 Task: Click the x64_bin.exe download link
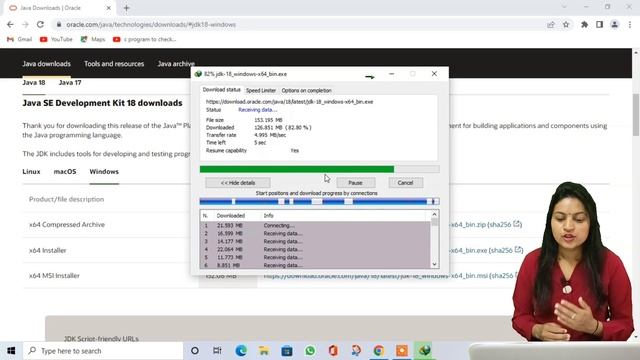coord(468,250)
